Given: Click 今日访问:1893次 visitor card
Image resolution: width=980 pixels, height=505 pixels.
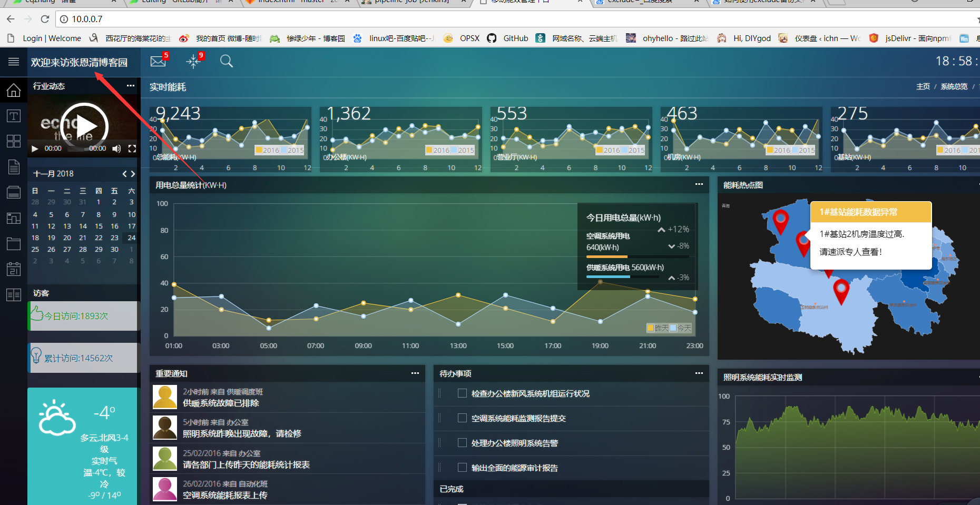Looking at the screenshot, I should (83, 316).
